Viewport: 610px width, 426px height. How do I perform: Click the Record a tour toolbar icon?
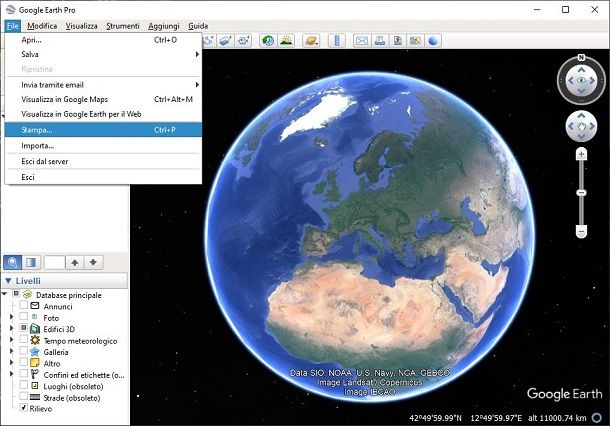pos(244,41)
